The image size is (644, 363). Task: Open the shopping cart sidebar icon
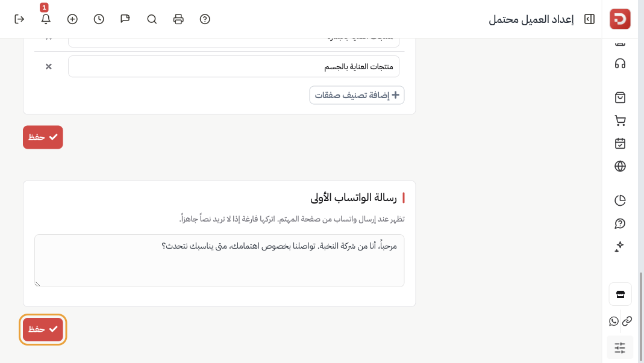620,120
